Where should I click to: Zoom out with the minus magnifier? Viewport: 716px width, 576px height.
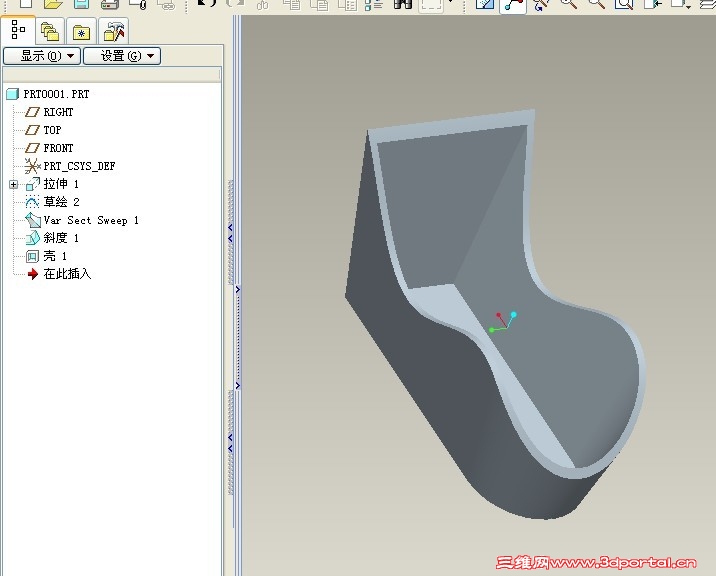click(596, 4)
